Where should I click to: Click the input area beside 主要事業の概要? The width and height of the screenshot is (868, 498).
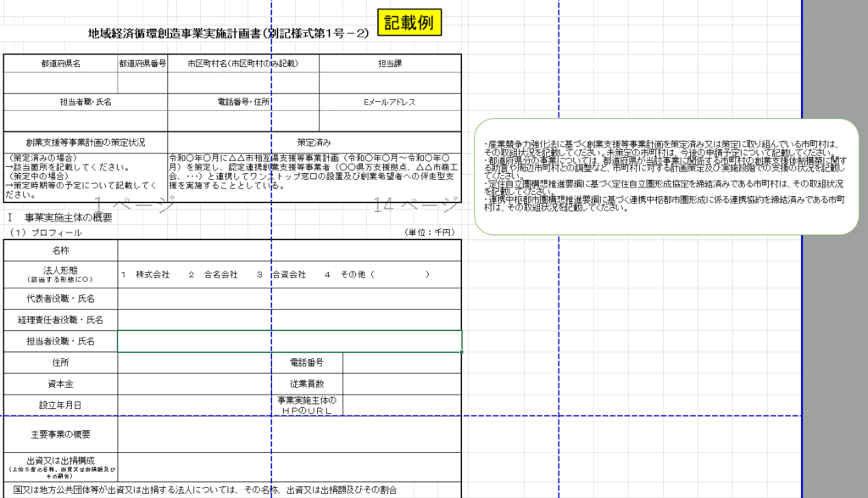point(289,435)
